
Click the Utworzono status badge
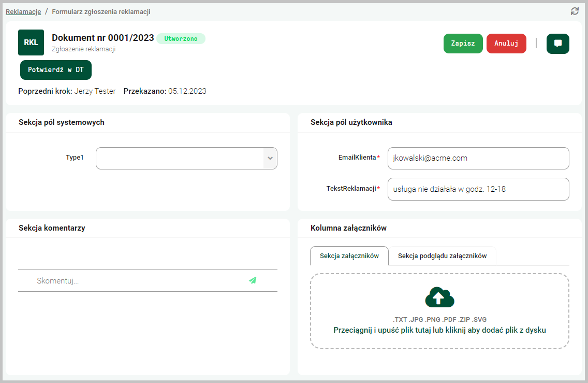tap(181, 39)
